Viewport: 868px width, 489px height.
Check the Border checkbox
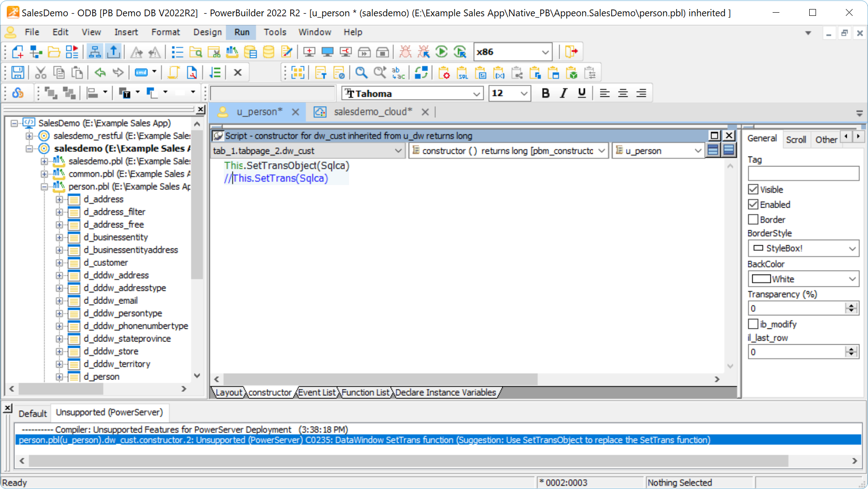tap(753, 219)
